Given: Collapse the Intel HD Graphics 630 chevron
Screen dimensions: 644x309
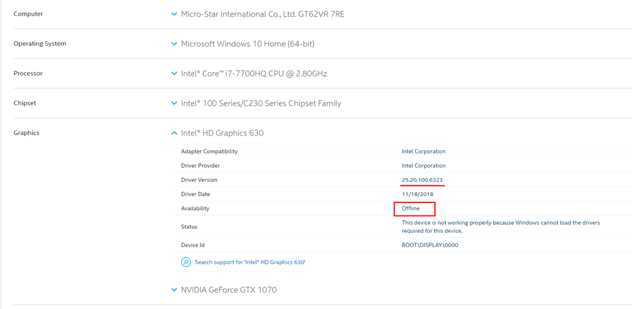Looking at the screenshot, I should click(x=174, y=133).
